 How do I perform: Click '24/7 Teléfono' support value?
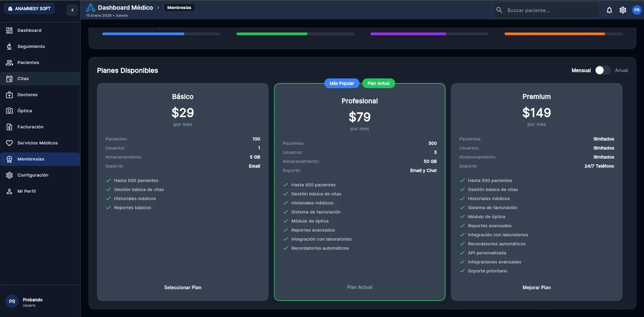tap(599, 166)
